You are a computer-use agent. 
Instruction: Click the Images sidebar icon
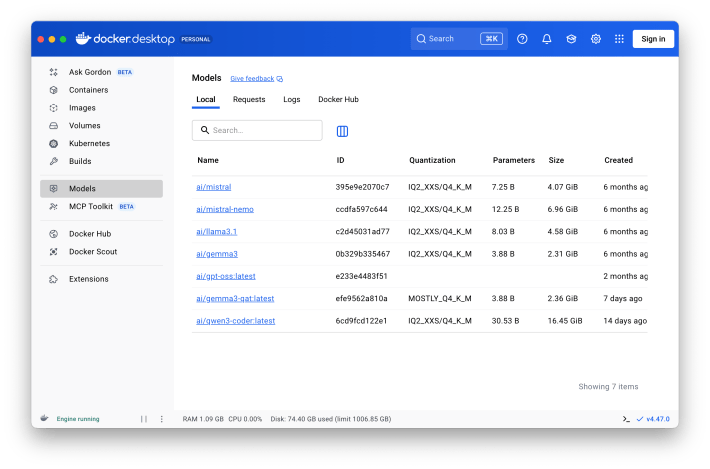53,108
